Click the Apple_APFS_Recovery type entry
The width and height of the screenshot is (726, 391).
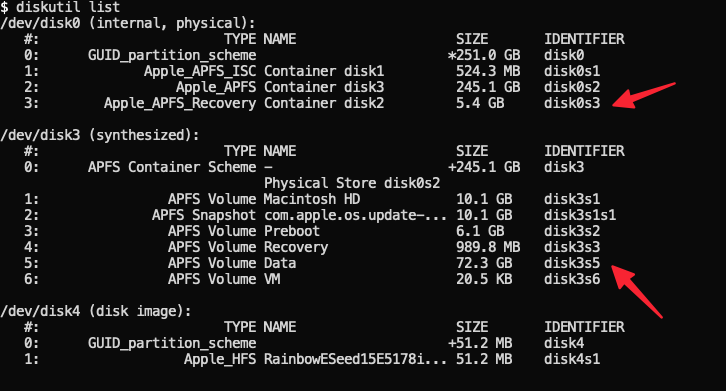[180, 103]
